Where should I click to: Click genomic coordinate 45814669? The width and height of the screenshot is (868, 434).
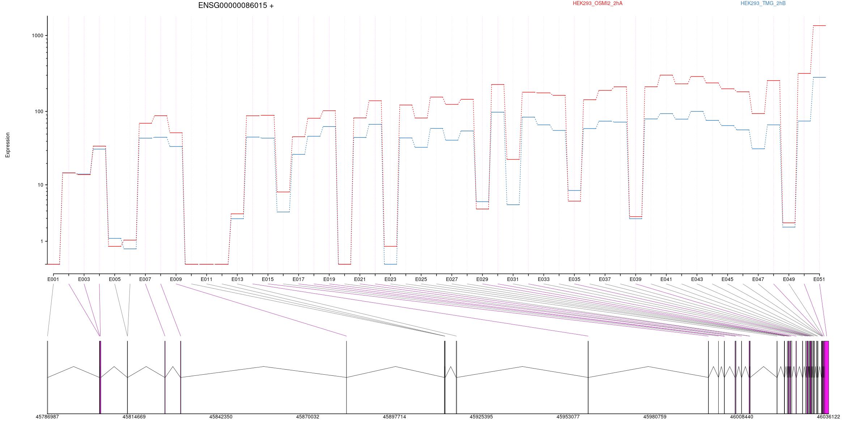134,417
